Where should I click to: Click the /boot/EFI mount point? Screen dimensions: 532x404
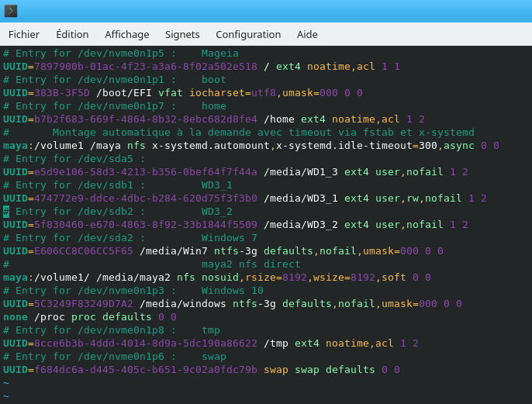pyautogui.click(x=124, y=93)
